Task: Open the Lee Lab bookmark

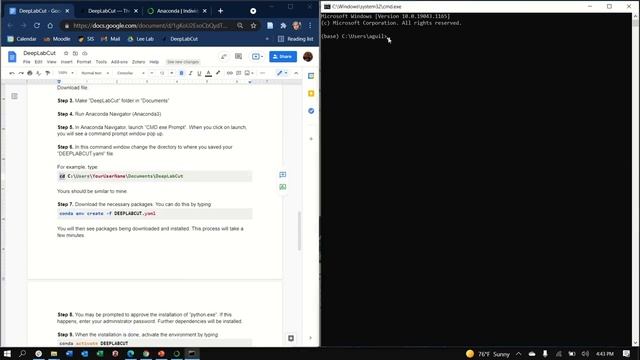Action: click(x=141, y=39)
